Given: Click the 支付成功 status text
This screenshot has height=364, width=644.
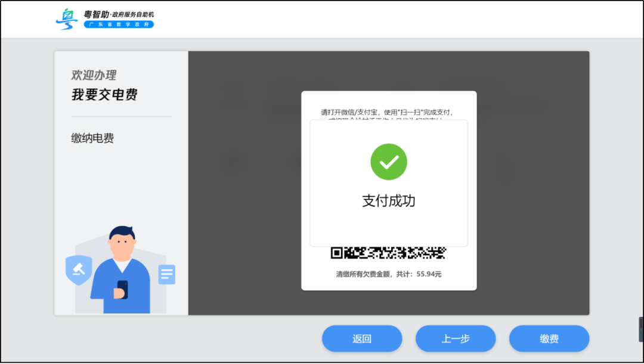Looking at the screenshot, I should 388,201.
